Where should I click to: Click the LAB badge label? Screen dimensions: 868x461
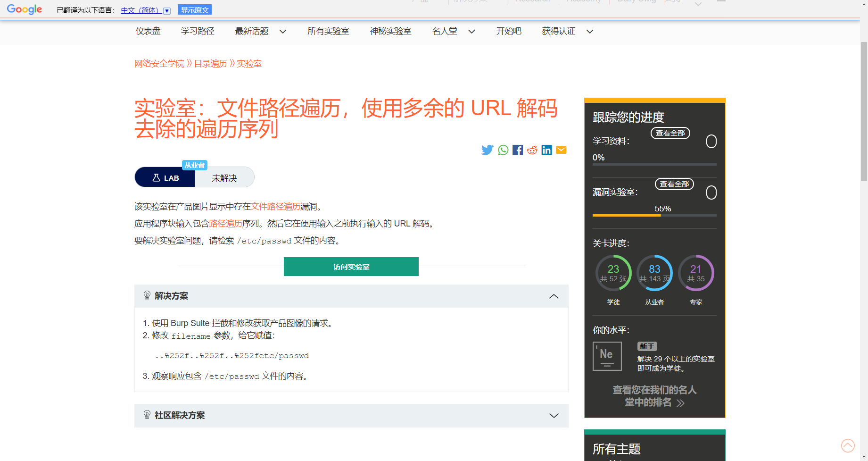coord(165,178)
